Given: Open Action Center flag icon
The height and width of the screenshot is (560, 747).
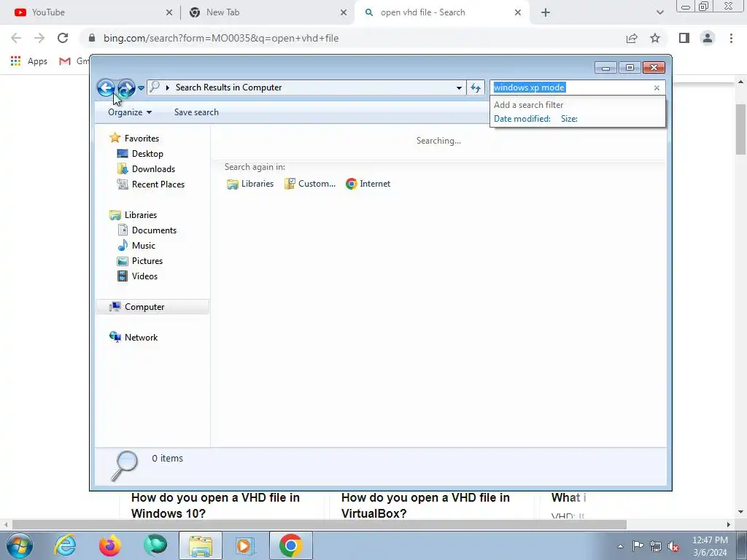Looking at the screenshot, I should pos(638,546).
